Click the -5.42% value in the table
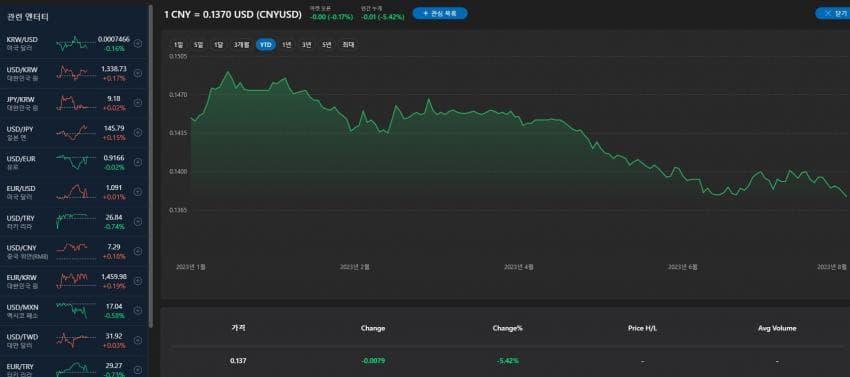 click(x=507, y=361)
